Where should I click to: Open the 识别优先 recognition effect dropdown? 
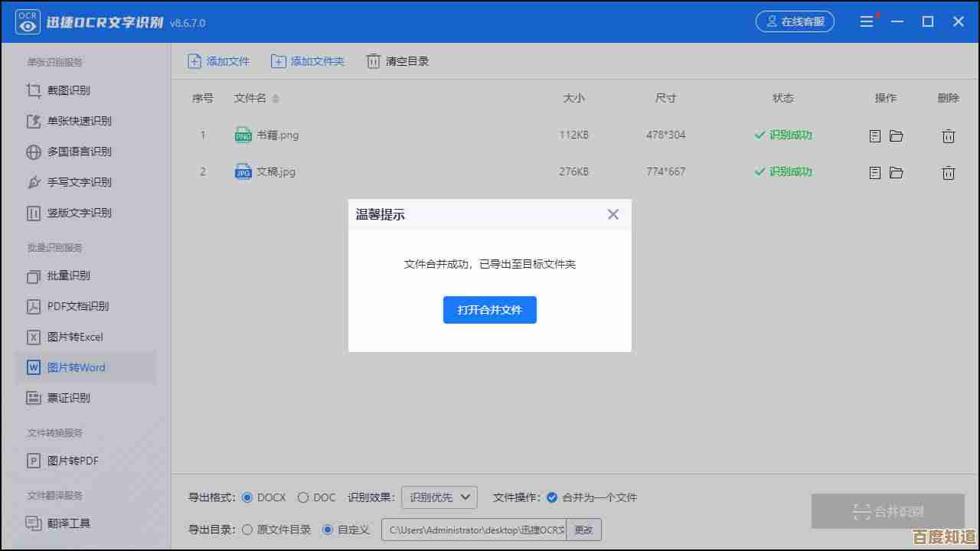click(439, 497)
